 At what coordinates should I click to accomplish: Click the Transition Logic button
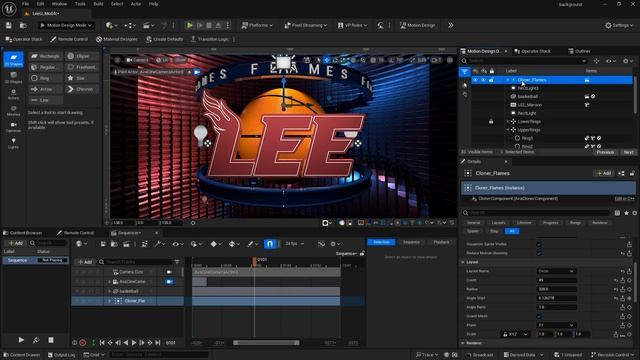coord(209,39)
